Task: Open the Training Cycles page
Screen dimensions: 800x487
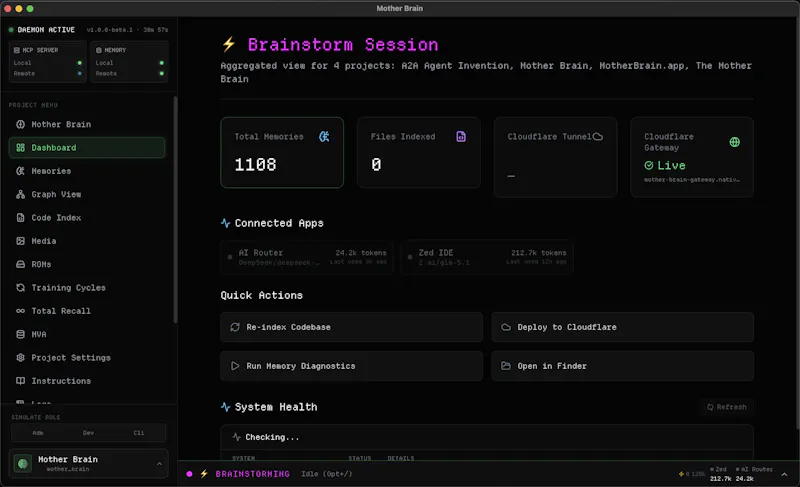Action: [87, 288]
